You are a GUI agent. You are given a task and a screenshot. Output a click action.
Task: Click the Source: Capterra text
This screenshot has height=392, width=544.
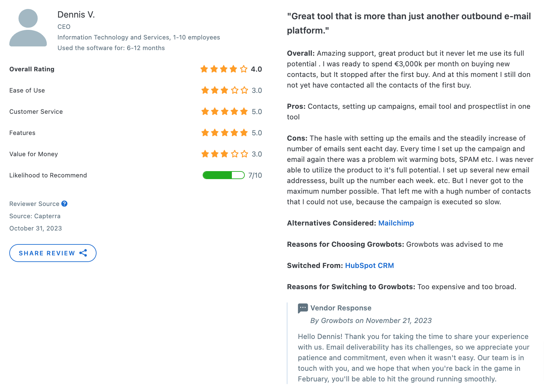point(35,216)
